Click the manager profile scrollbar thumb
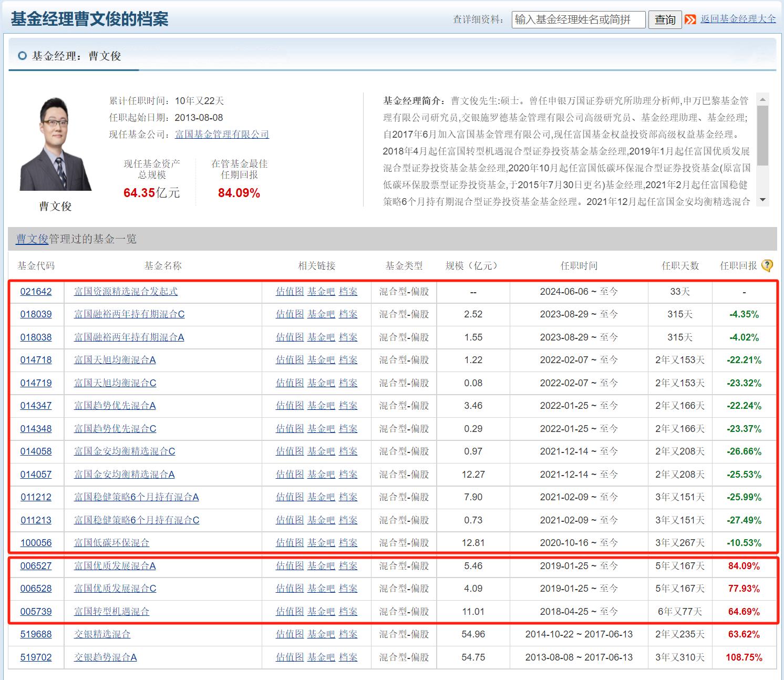This screenshot has height=680, width=784. (x=763, y=135)
